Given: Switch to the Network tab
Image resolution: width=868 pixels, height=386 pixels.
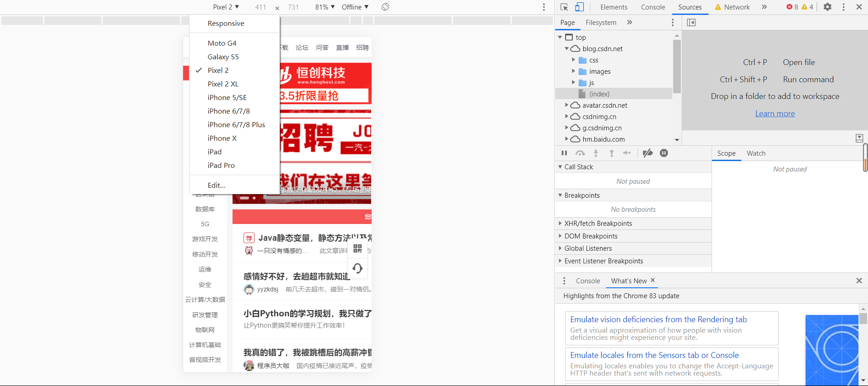Looking at the screenshot, I should (732, 7).
